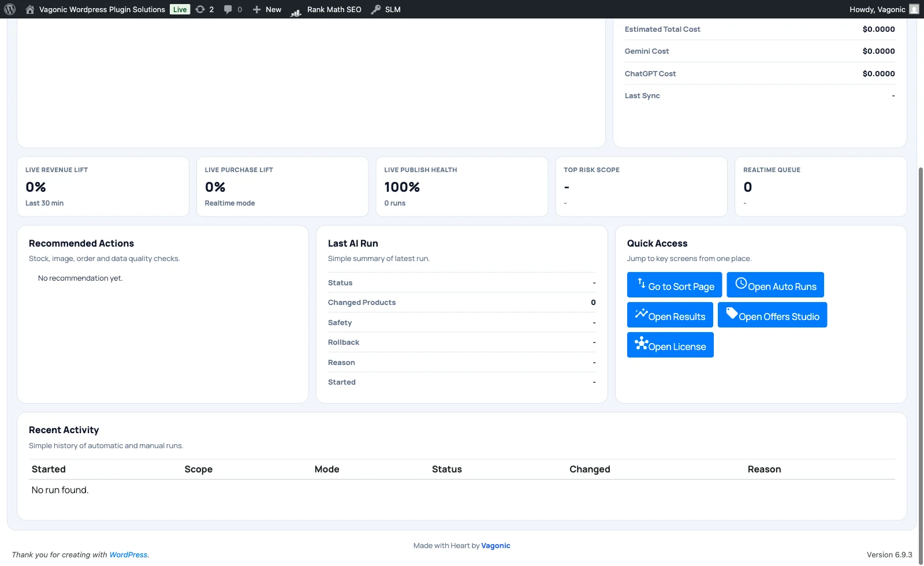Follow the Vagonic footer link
The image size is (924, 566).
tap(495, 545)
